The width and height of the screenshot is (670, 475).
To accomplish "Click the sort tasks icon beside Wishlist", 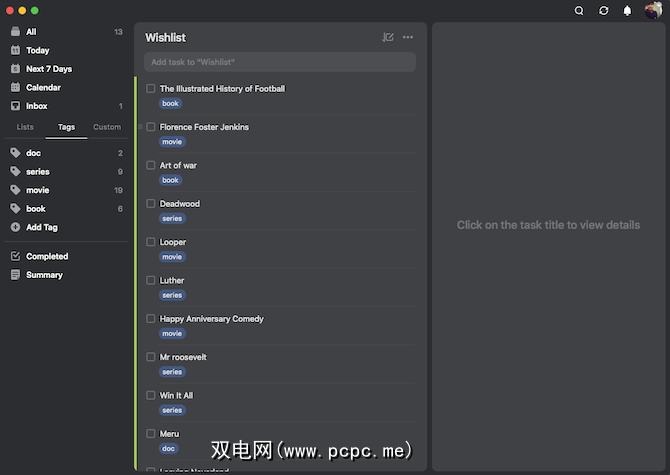I will 388,37.
